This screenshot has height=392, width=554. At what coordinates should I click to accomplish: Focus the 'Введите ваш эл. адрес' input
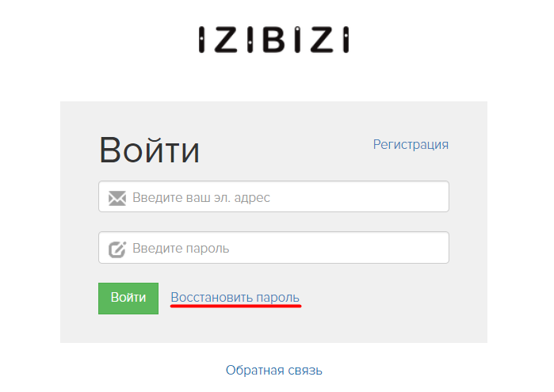click(x=273, y=196)
